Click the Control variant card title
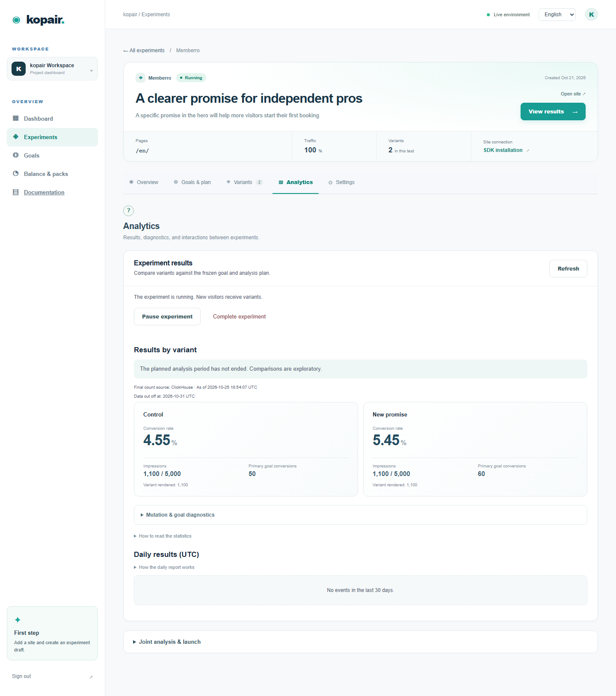This screenshot has height=696, width=616. pos(153,414)
